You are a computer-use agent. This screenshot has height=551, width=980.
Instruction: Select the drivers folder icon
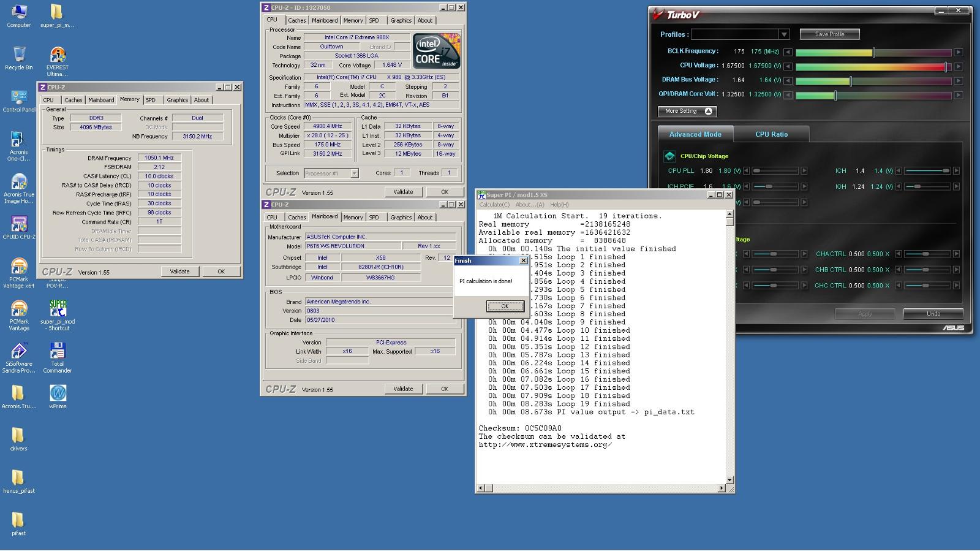pos(18,439)
